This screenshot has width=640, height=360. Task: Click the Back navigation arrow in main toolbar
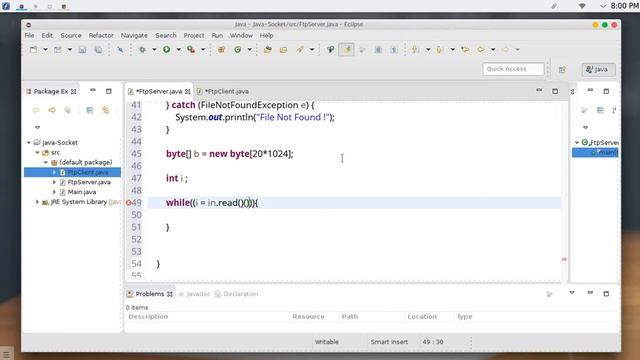481,49
